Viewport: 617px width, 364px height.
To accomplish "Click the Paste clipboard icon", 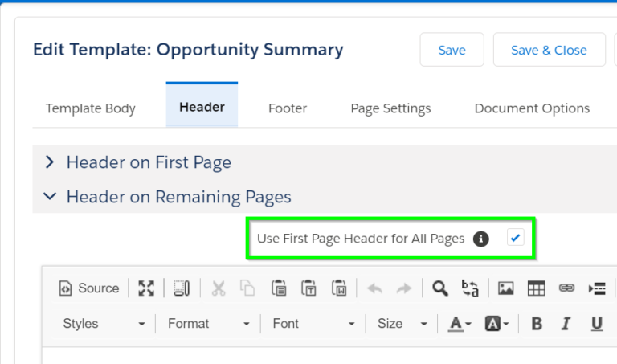I will tap(279, 288).
